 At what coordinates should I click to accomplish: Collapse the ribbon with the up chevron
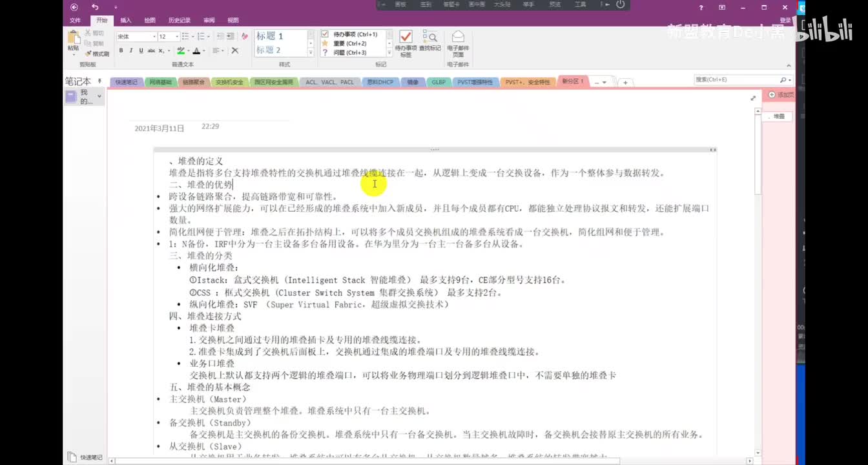[789, 65]
